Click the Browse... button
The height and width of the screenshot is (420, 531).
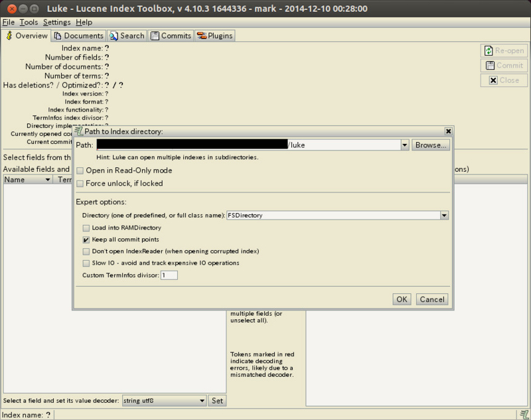coord(431,145)
